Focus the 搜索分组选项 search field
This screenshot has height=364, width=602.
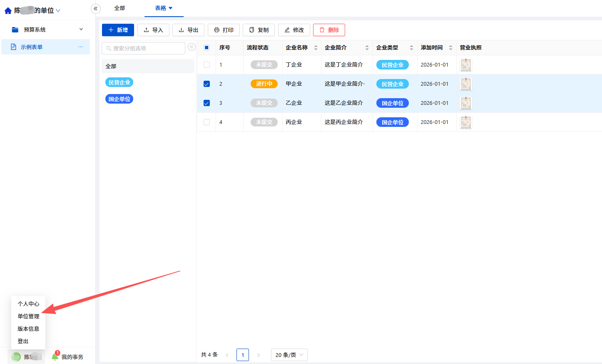[x=143, y=48]
